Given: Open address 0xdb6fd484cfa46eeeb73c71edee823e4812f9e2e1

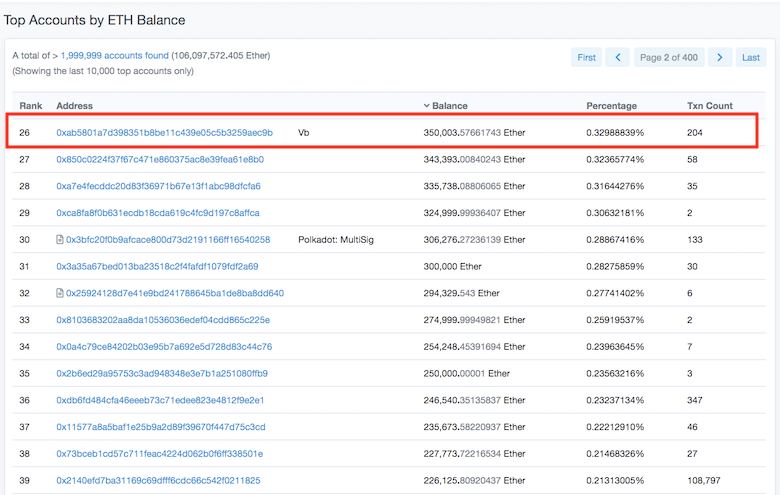Looking at the screenshot, I should (x=160, y=400).
